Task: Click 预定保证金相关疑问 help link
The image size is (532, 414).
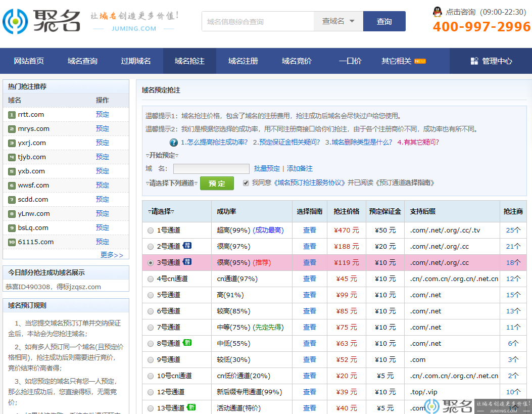Action: [x=286, y=142]
